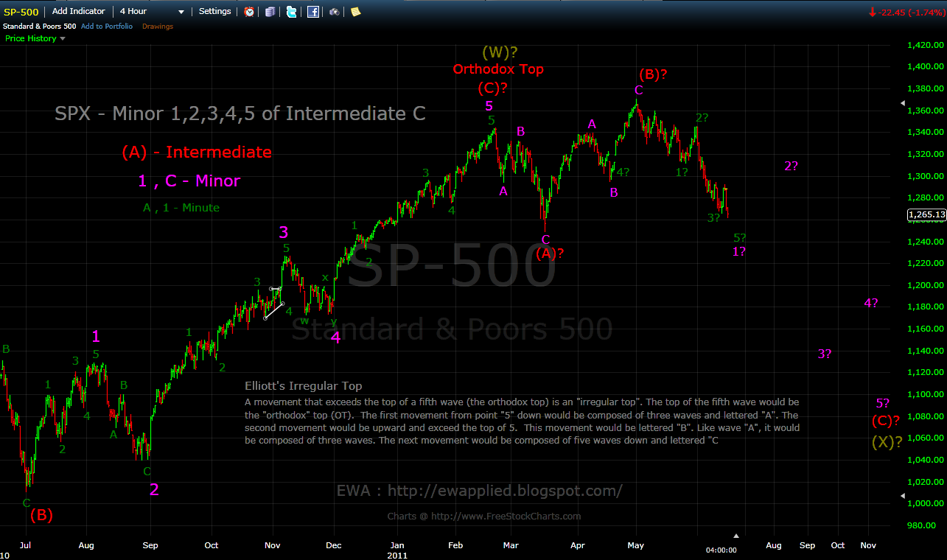Viewport: 947px width, 560px height.
Task: Open the Add Indicator menu
Action: [x=79, y=12]
